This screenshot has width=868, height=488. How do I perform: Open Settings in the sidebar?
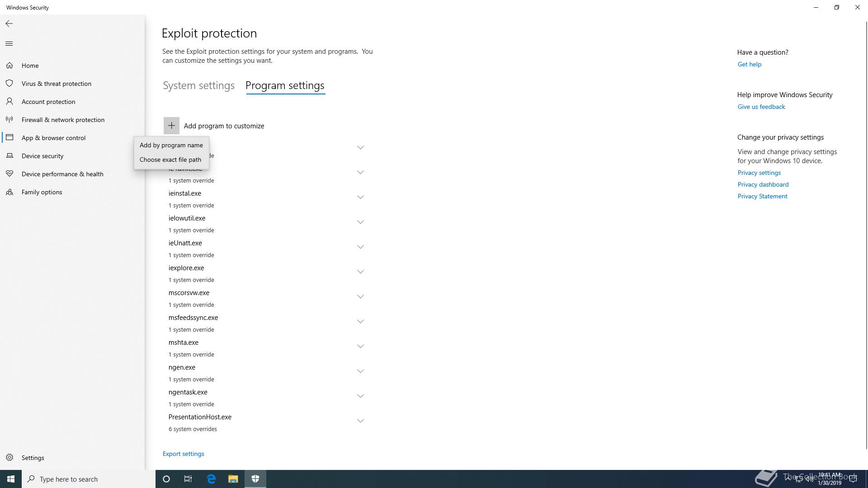33,458
